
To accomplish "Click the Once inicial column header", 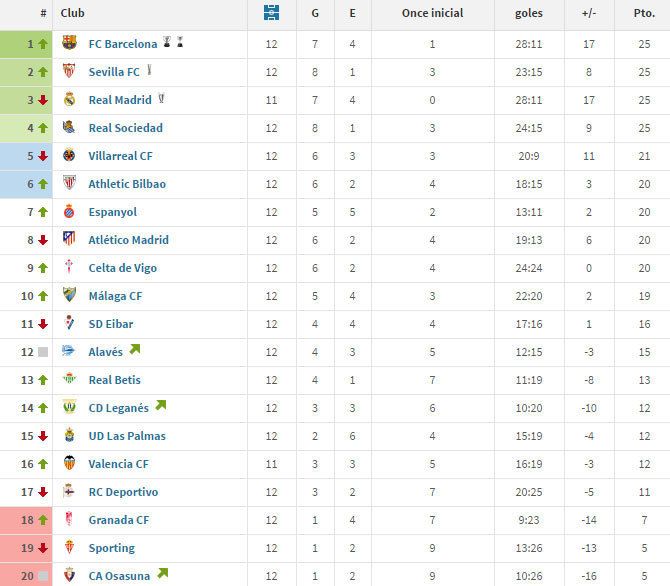I will 432,14.
